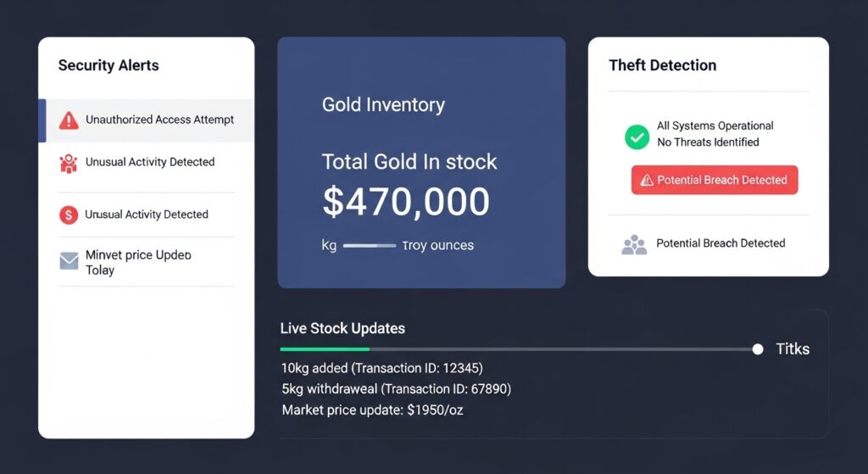Click the $470,000 total gold value
Screen dimensions: 868x474
(406, 203)
